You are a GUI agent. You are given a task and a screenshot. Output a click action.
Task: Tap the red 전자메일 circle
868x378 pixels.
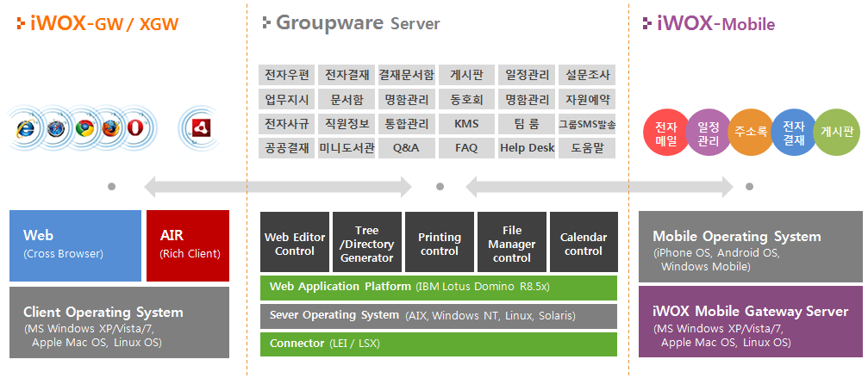(665, 133)
